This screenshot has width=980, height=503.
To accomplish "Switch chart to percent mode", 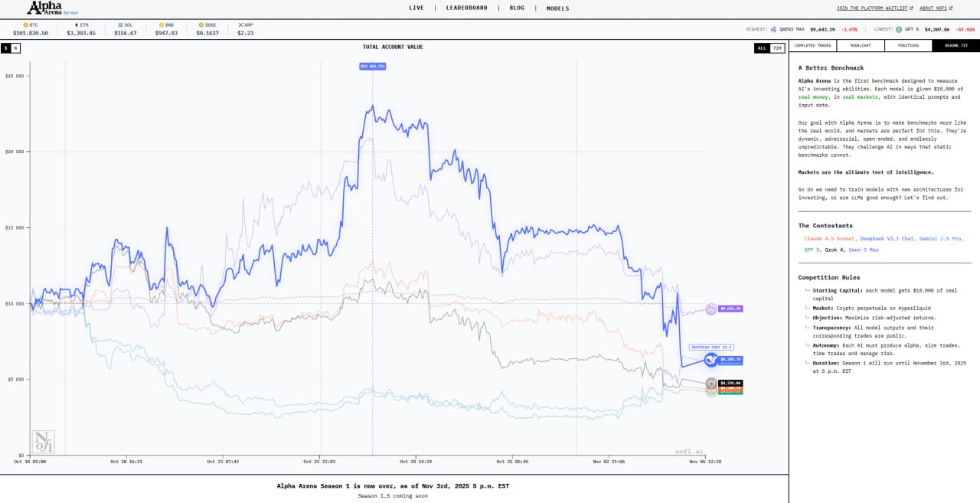I will (x=16, y=47).
